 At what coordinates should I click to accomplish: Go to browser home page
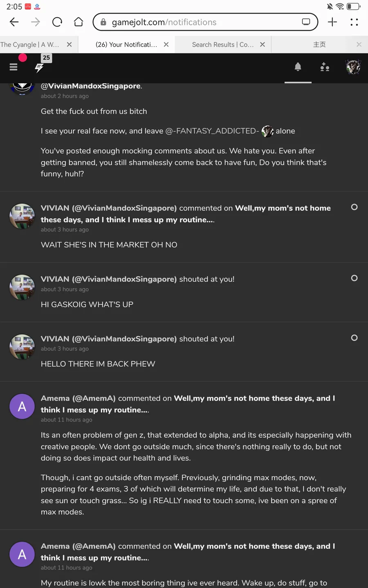point(79,22)
